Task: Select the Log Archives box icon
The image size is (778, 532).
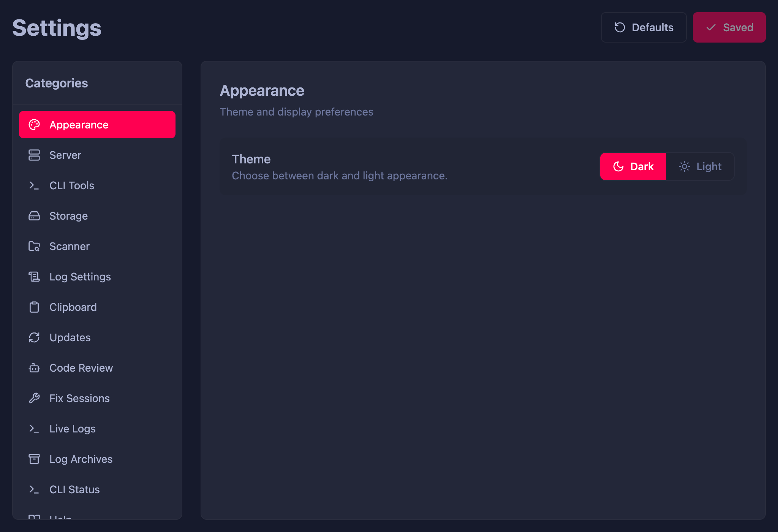Action: pyautogui.click(x=35, y=459)
